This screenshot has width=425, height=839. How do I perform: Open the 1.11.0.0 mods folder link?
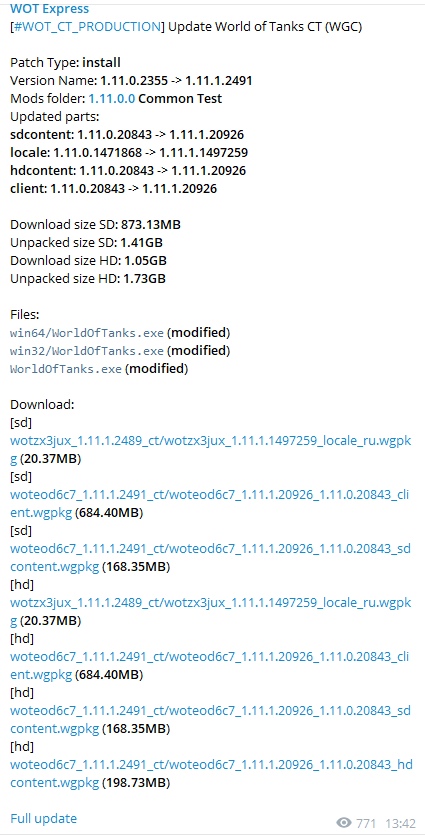point(112,98)
